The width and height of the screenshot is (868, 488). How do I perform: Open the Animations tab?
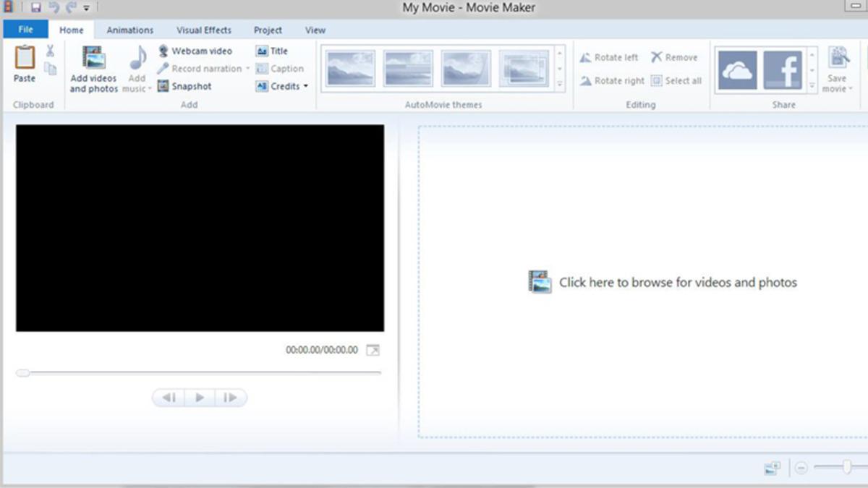[x=129, y=30]
